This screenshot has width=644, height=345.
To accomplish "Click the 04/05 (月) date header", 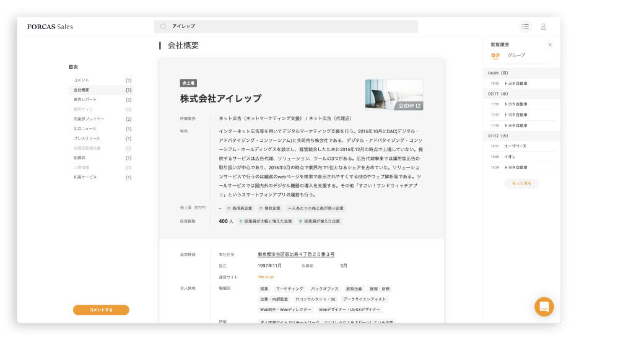I will tap(521, 73).
